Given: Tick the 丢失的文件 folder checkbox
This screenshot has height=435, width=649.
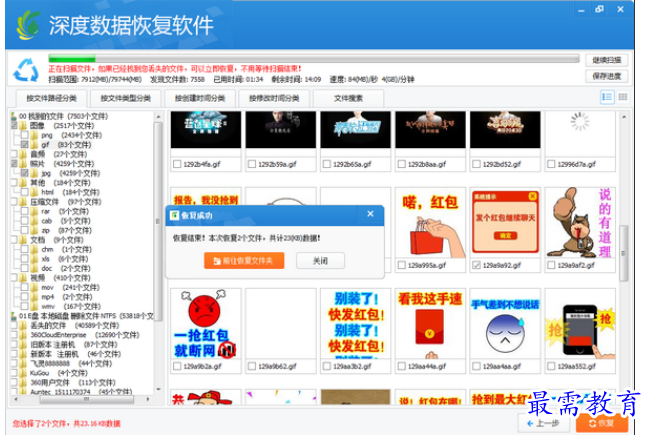Looking at the screenshot, I should click(14, 326).
